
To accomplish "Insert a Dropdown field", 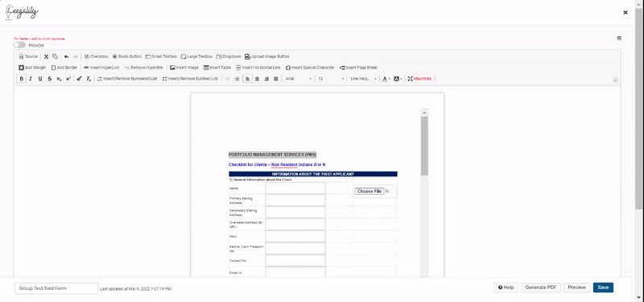I will (229, 56).
